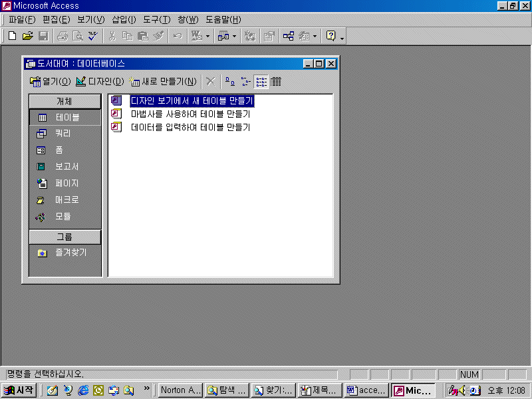The width and height of the screenshot is (532, 399).
Task: Expand the Office Links dropdown arrow
Action: (207, 36)
